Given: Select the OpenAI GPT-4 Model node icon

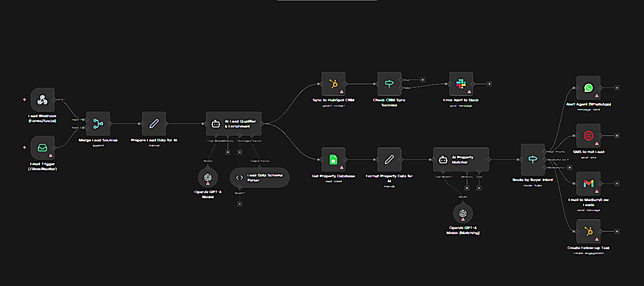Looking at the screenshot, I should coord(207,177).
